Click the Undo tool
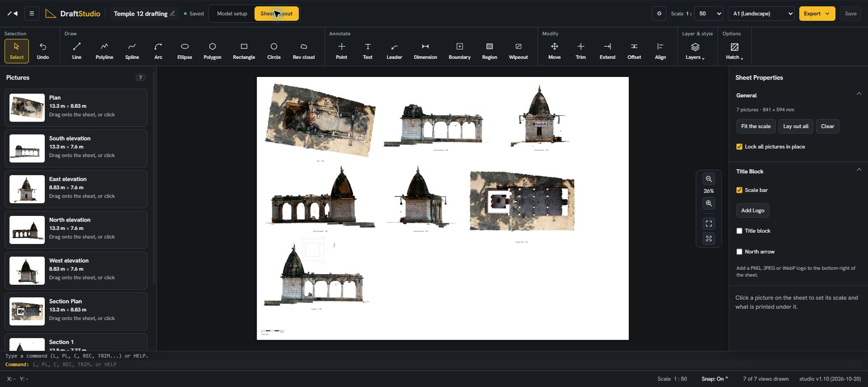This screenshot has height=387, width=868. 43,51
